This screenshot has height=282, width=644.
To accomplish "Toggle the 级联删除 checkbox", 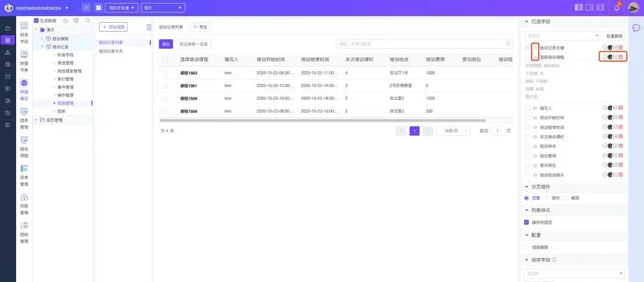I will 527,247.
